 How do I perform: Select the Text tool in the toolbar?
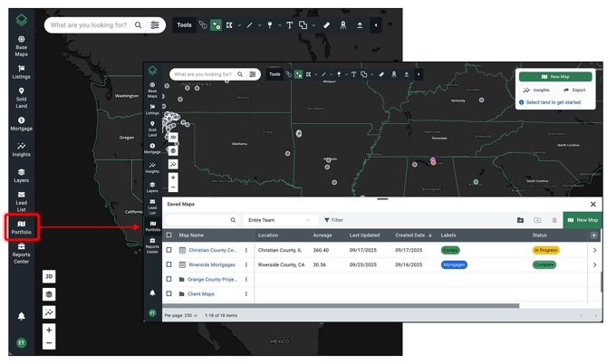(x=289, y=25)
